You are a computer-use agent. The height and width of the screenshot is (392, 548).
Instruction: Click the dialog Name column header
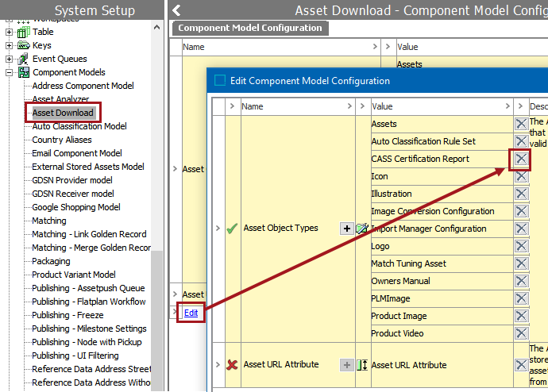pos(297,106)
